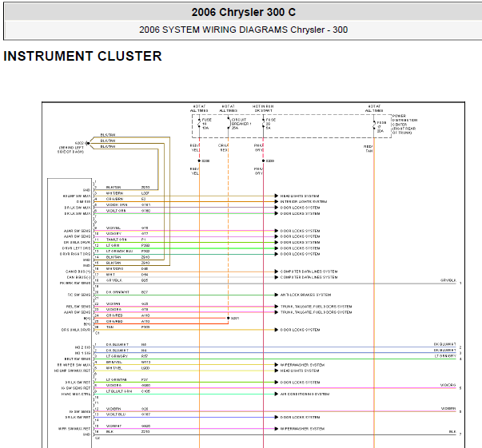This screenshot has height=448, width=482.
Task: Click 'COMPUTER DATA LINES SYSTEM' on CAN B BUS (-) wire
Action: coord(309,277)
